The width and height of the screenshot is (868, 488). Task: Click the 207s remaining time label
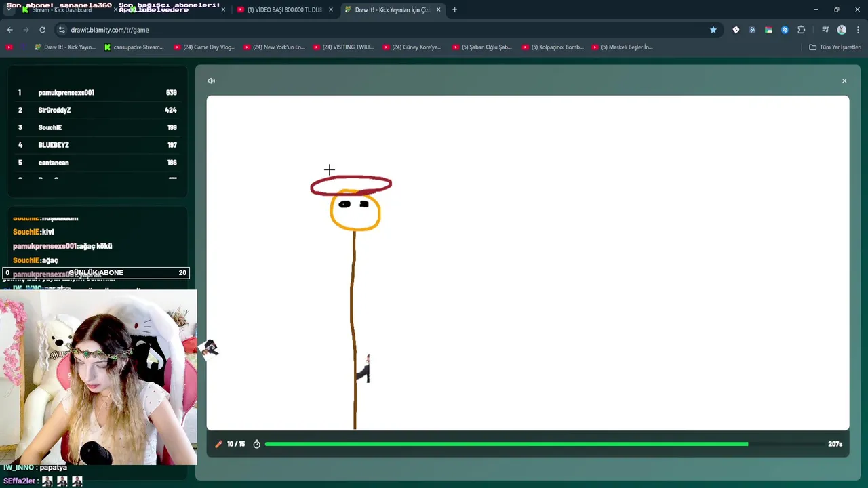(x=835, y=444)
